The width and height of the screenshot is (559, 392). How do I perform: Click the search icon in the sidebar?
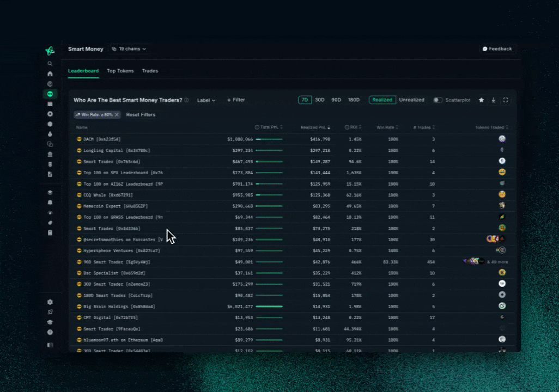click(50, 64)
